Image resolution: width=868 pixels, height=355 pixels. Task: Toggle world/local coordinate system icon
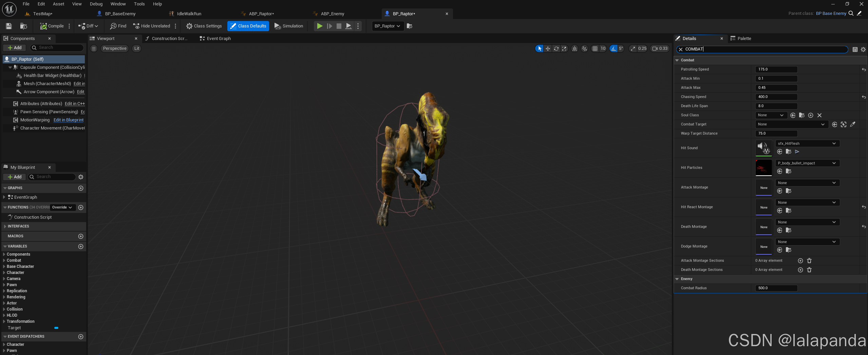[574, 48]
